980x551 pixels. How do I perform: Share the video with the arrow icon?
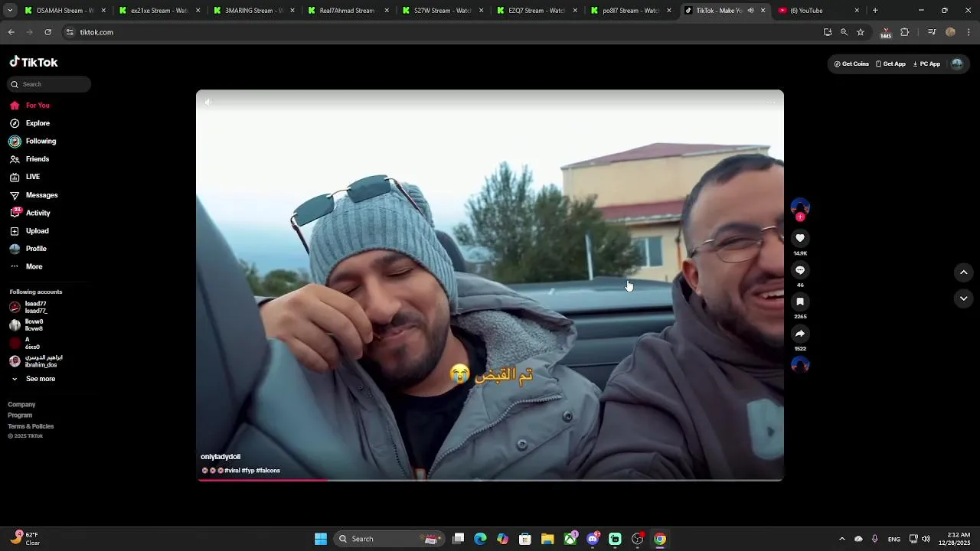click(800, 334)
